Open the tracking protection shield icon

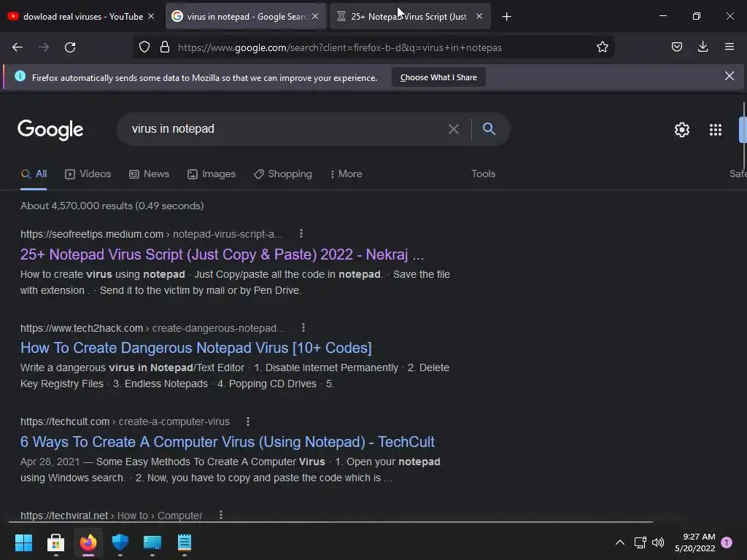point(144,47)
